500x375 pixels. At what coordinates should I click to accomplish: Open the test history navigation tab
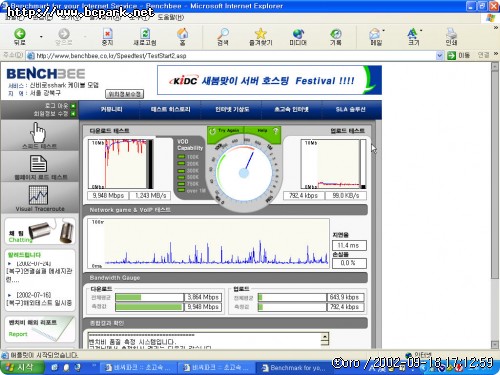pyautogui.click(x=170, y=109)
